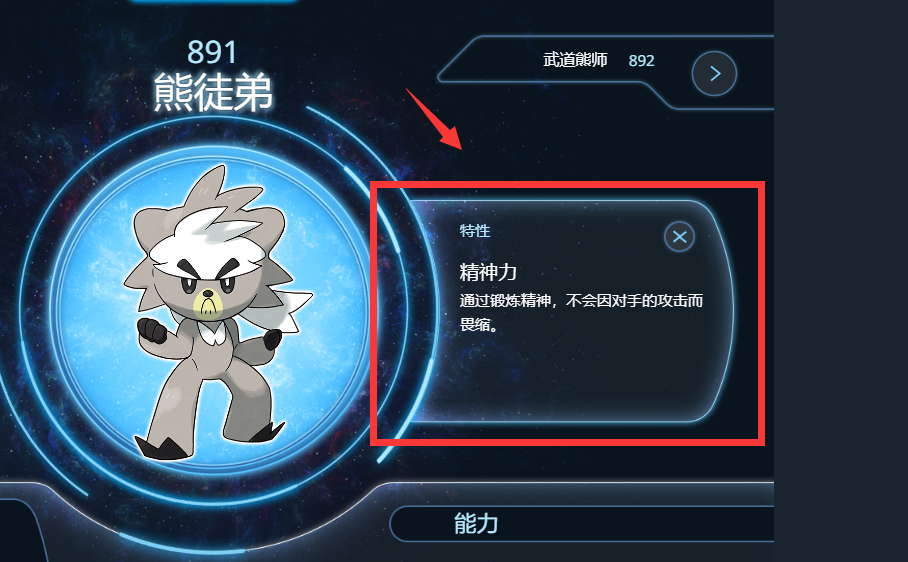Close the 特性 ability panel
The height and width of the screenshot is (562, 908).
[679, 237]
